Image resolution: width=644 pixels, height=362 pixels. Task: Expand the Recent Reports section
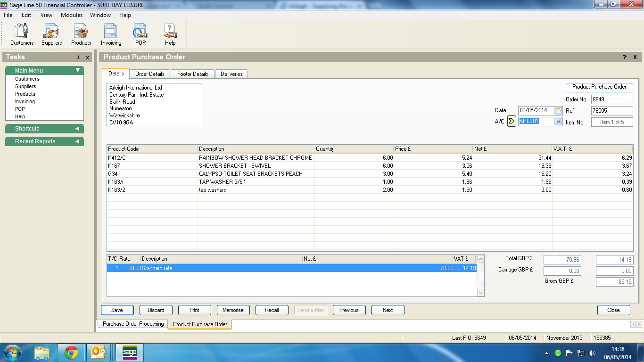77,141
